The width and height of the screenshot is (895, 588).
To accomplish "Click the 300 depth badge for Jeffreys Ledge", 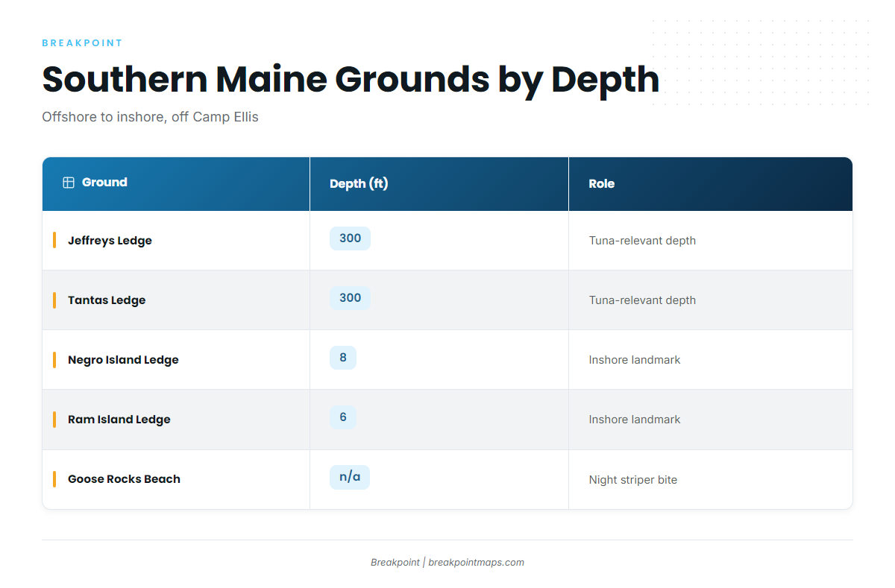I will coord(350,238).
